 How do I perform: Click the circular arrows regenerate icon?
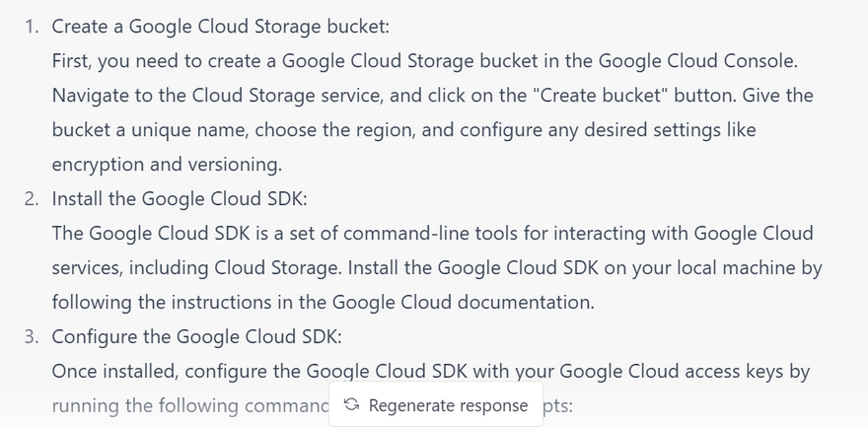(x=351, y=405)
